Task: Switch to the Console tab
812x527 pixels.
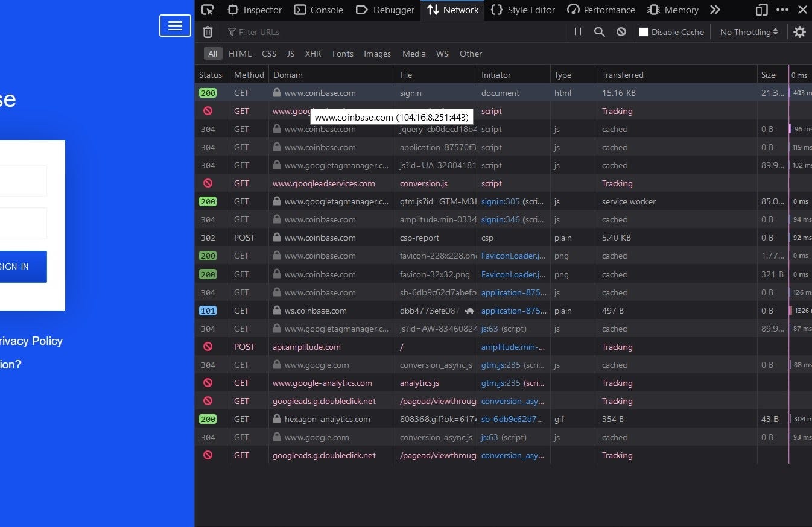Action: click(319, 10)
